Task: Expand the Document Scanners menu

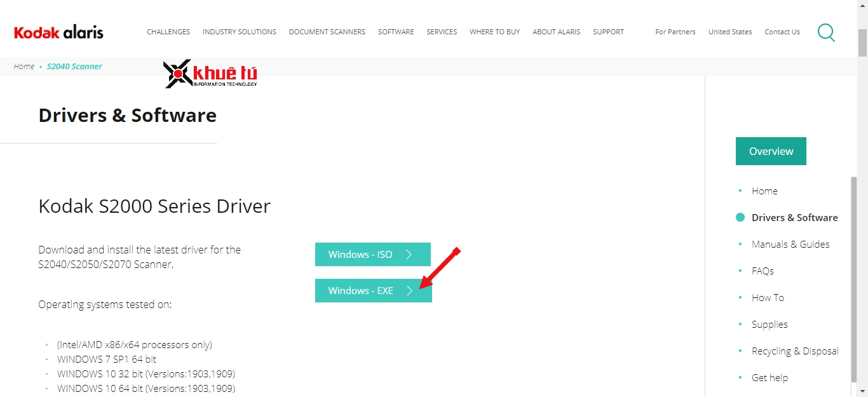Action: (327, 32)
